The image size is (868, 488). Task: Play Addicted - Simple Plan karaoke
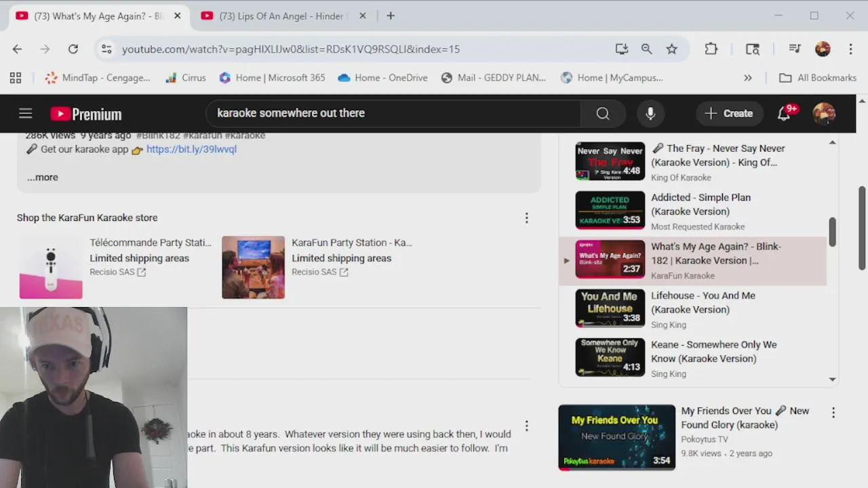(x=692, y=211)
